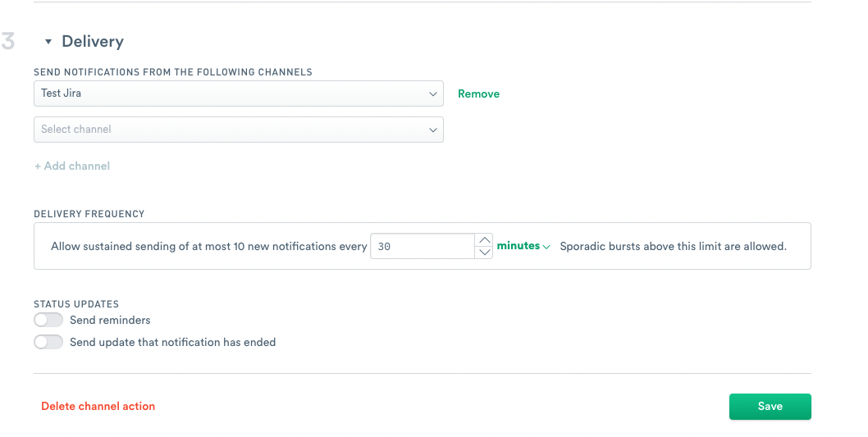This screenshot has height=437, width=868.
Task: Click the chevron on Select channel field
Action: (x=433, y=130)
